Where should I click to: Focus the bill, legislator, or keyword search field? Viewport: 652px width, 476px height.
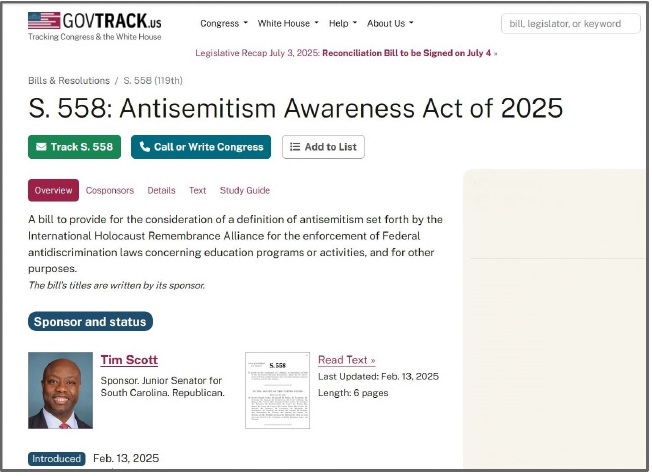click(x=570, y=24)
